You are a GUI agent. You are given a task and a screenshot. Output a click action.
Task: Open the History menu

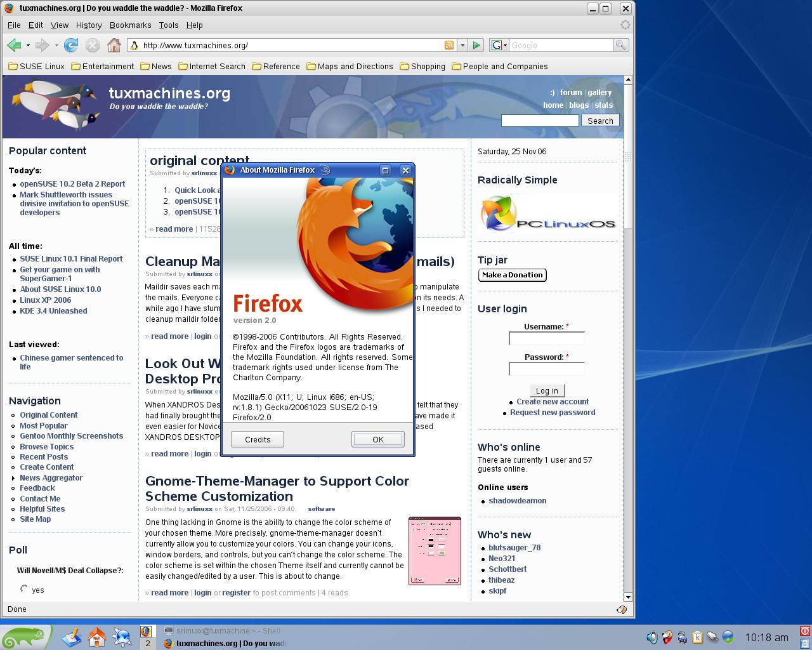pyautogui.click(x=89, y=25)
